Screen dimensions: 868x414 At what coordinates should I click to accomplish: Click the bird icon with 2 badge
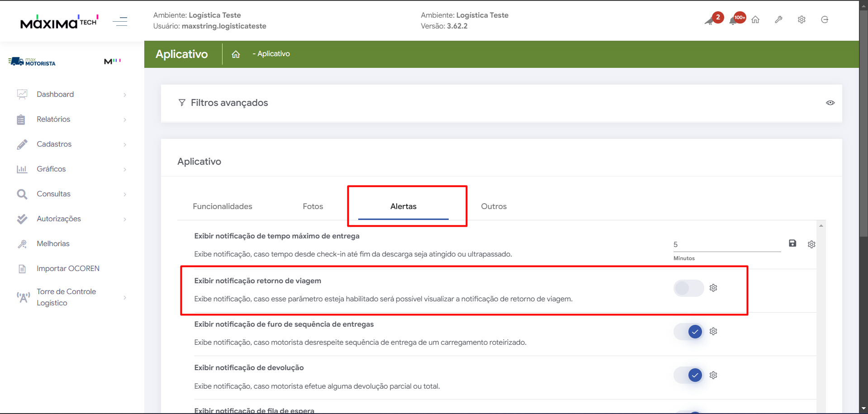tap(710, 20)
